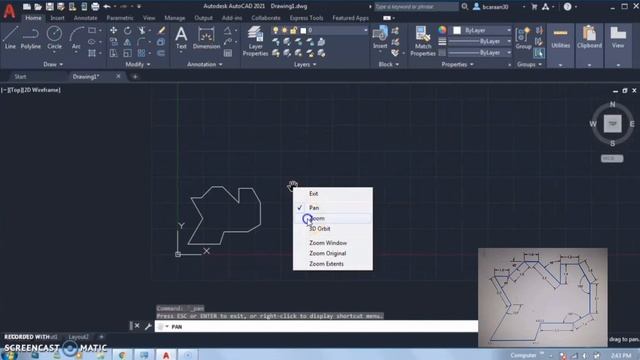640x360 pixels.
Task: Open the Express Tools ribbon tab
Action: pos(306,18)
